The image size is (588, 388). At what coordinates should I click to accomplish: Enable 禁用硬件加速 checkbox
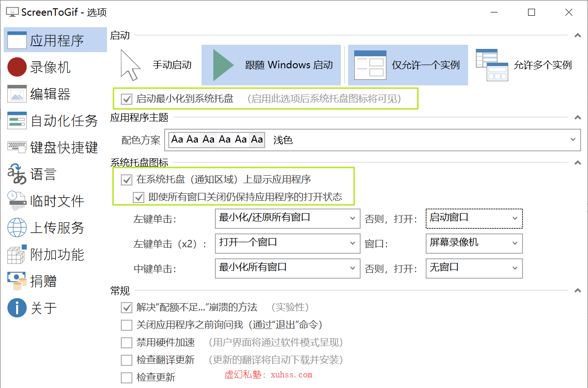coord(126,342)
